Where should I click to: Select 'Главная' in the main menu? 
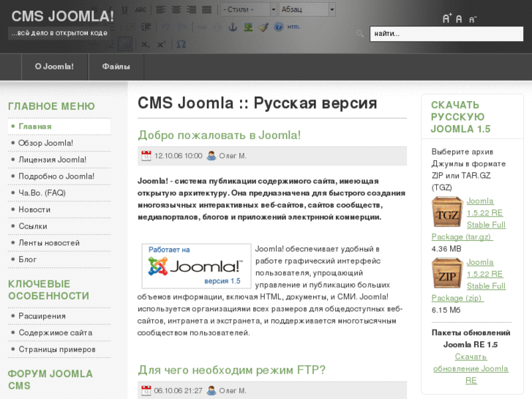[x=59, y=127]
